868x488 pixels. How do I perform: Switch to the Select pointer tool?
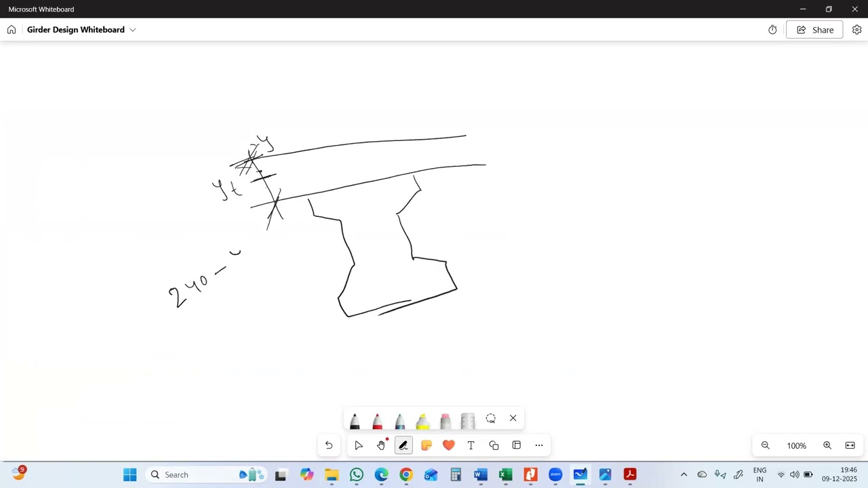[359, 445]
